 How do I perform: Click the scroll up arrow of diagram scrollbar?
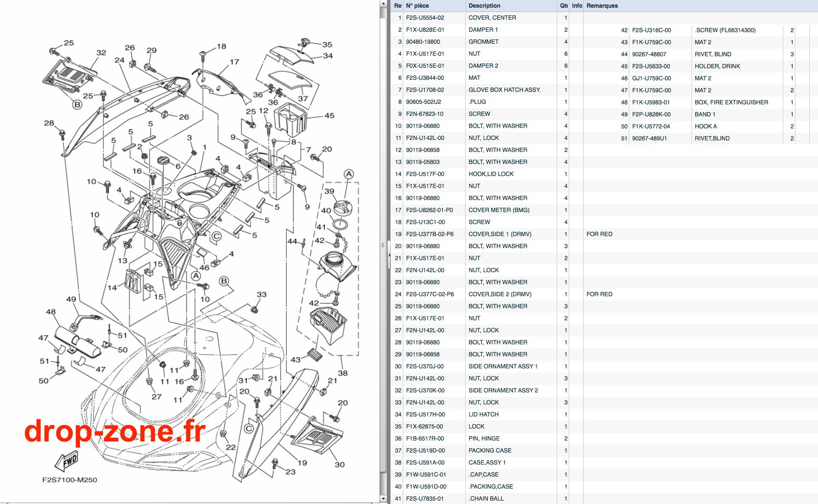(x=383, y=3)
